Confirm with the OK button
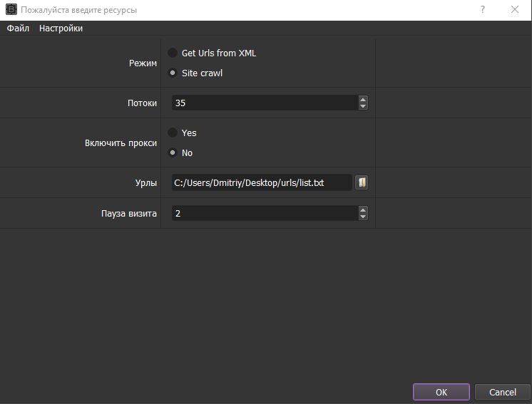Image resolution: width=532 pixels, height=404 pixels. click(441, 392)
